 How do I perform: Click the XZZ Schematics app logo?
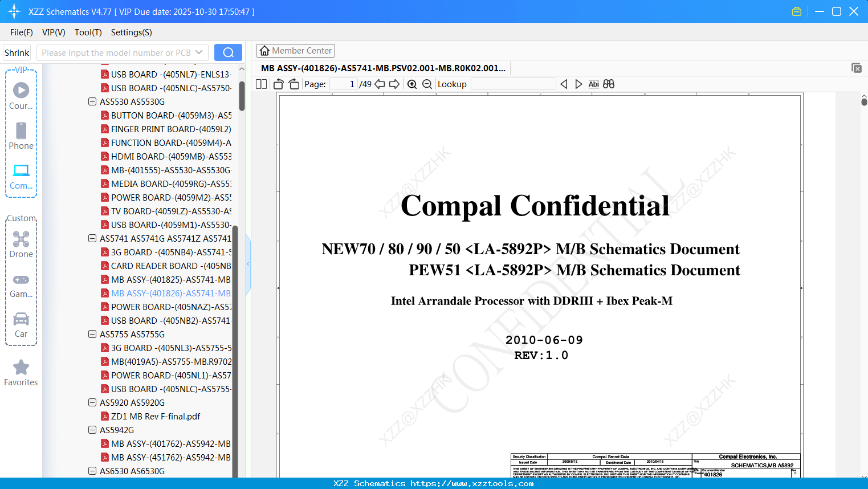[14, 11]
